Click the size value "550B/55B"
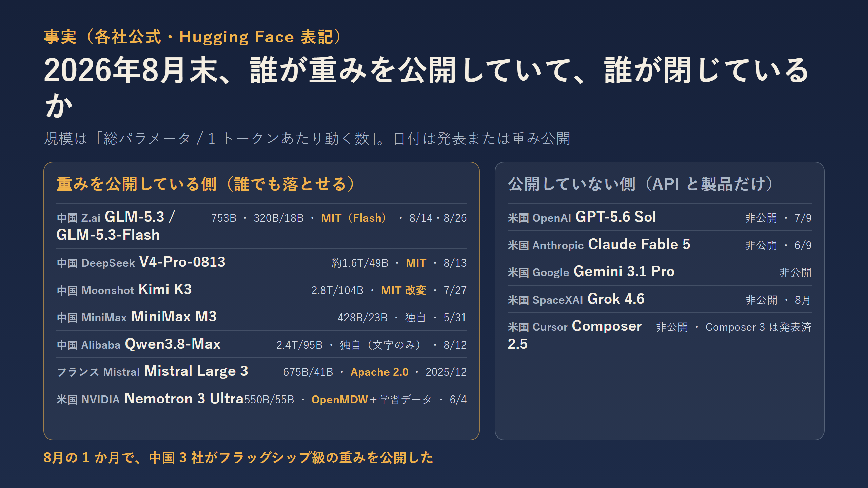868x488 pixels. coord(269,400)
